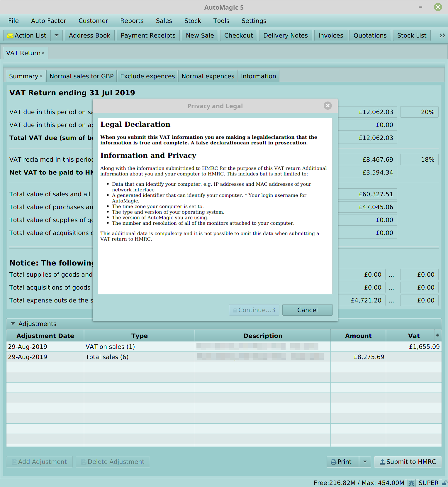Click the column chooser icon in table header
Screen dimensions: 448x487
click(438, 335)
